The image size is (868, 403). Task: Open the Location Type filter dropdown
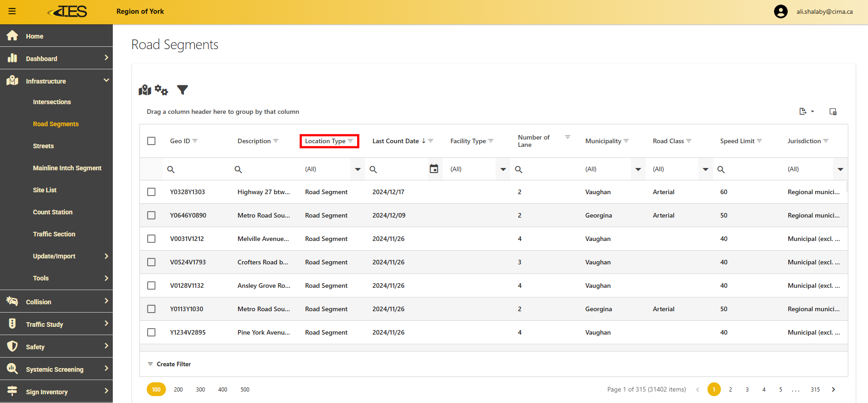tap(358, 169)
